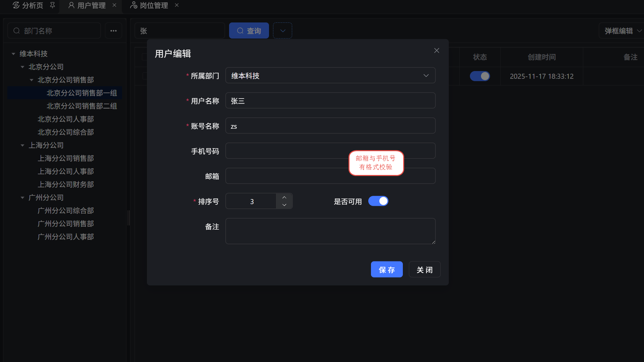Close the 岗位管理 tab with its X icon
The image size is (644, 362).
click(x=177, y=5)
